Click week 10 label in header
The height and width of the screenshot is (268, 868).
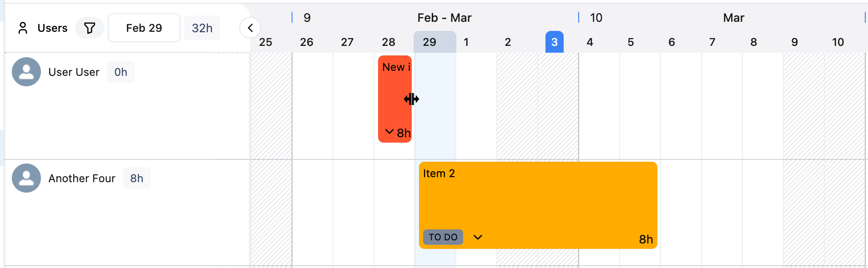click(596, 18)
